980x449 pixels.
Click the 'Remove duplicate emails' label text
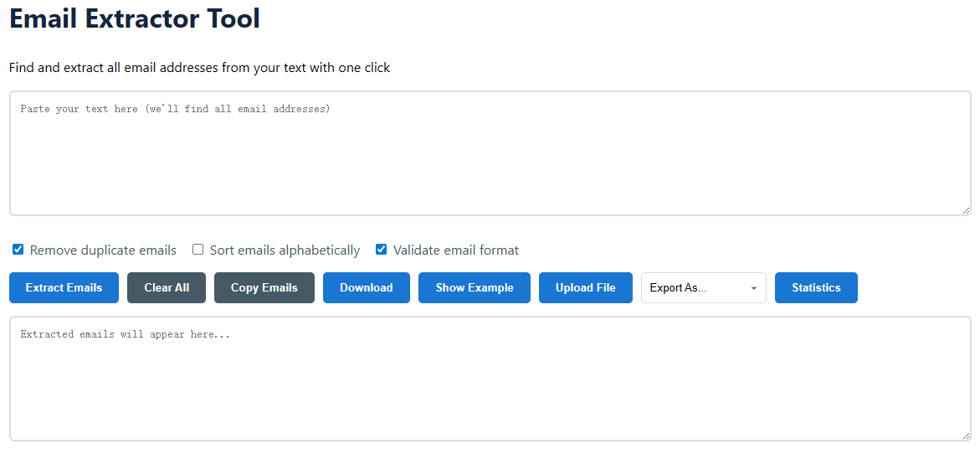[103, 250]
